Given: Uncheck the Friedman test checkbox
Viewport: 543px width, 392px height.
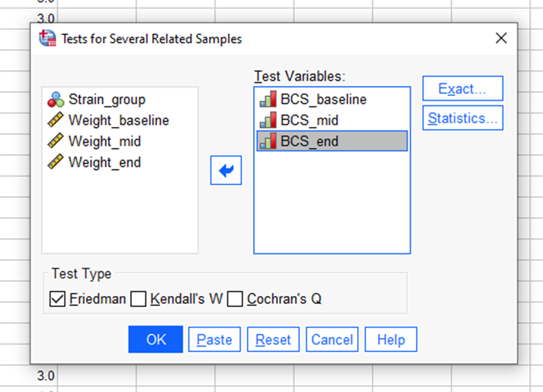Looking at the screenshot, I should tap(57, 299).
